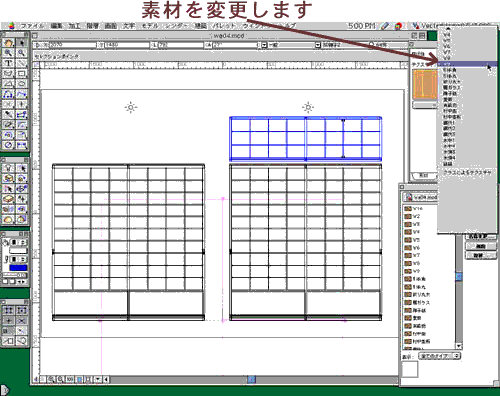
Task: Select the Pan hand tool
Action: (8, 42)
